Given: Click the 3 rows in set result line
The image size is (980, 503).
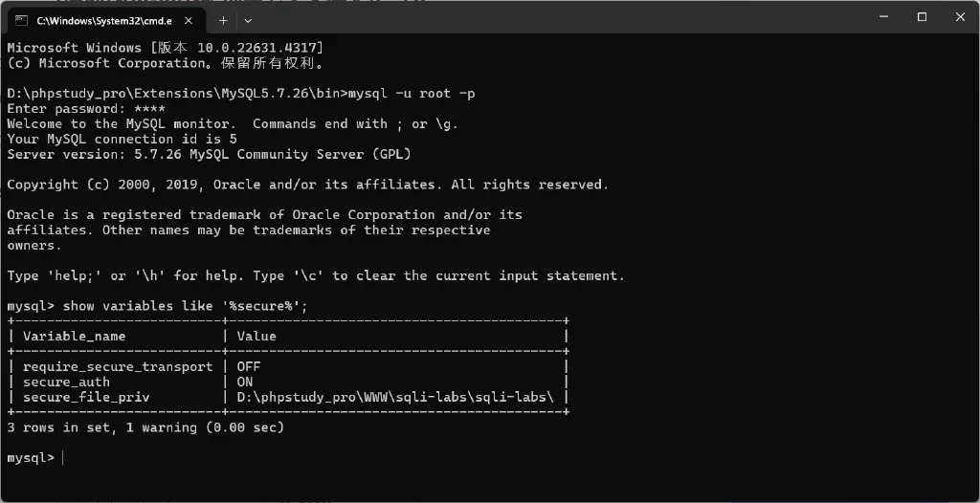Looking at the screenshot, I should coord(145,428).
